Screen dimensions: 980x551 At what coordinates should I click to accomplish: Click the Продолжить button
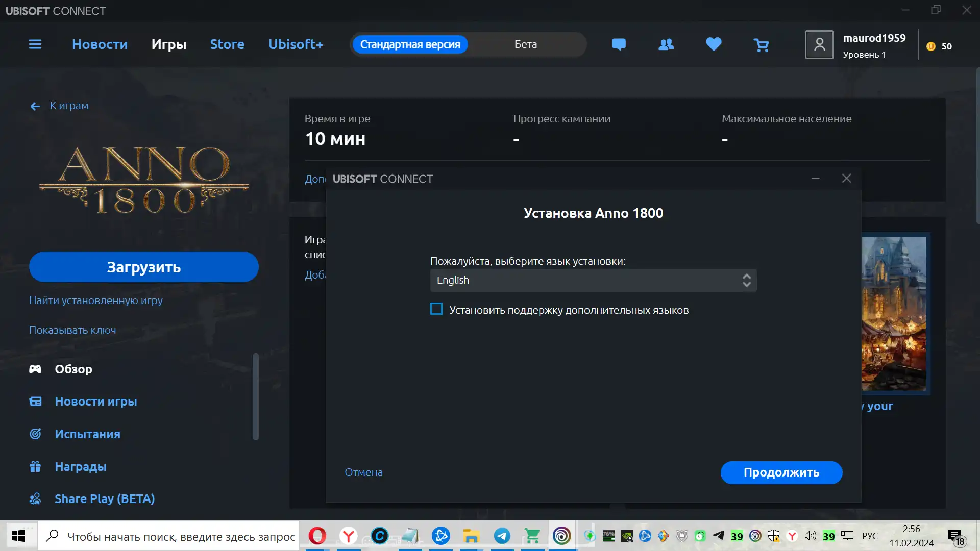pyautogui.click(x=781, y=472)
